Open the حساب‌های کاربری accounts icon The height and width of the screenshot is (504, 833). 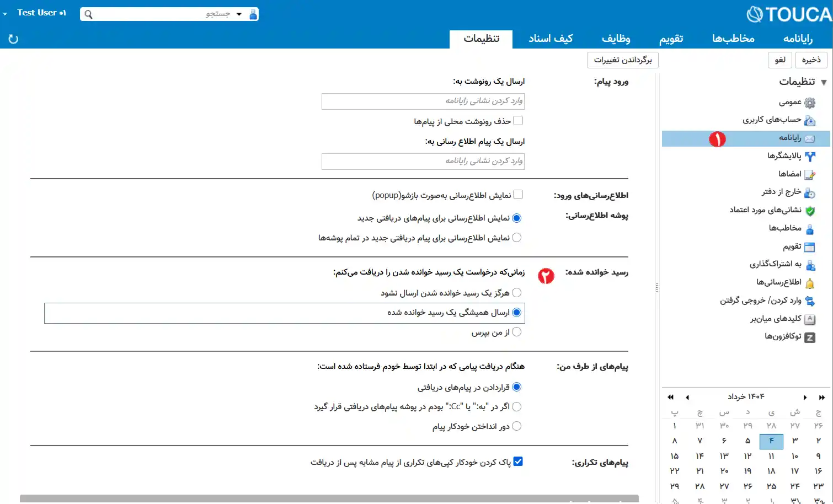point(810,120)
